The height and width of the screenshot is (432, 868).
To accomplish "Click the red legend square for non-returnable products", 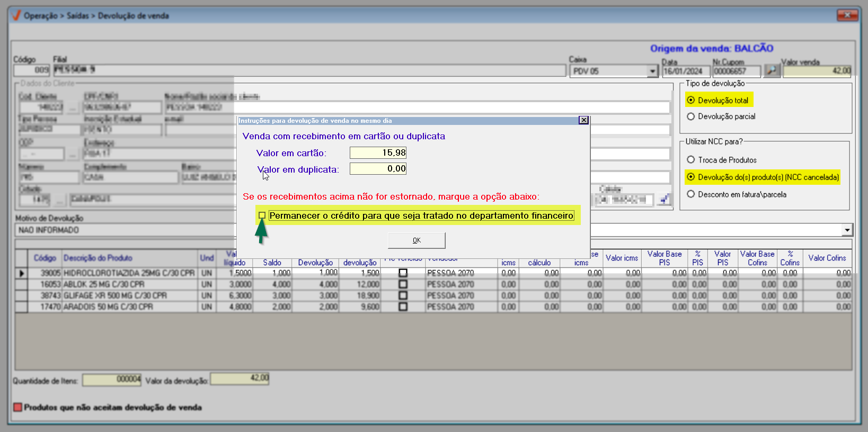I will (17, 407).
